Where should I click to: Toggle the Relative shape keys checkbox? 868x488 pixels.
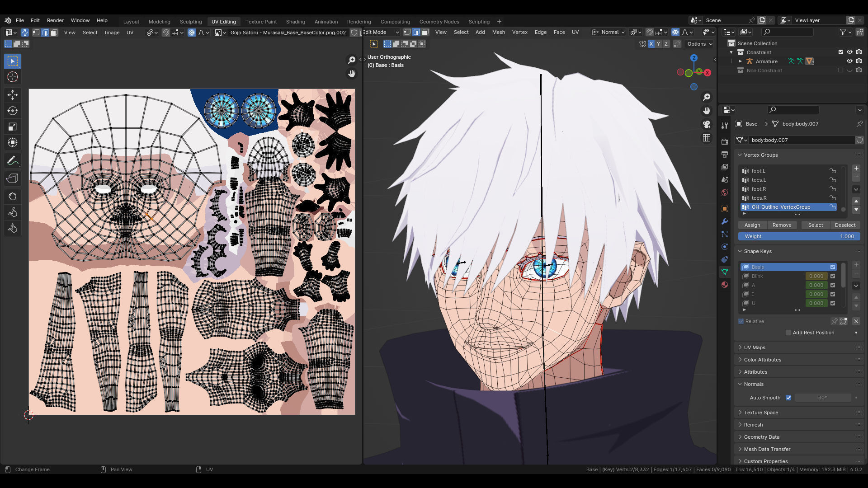[741, 321]
